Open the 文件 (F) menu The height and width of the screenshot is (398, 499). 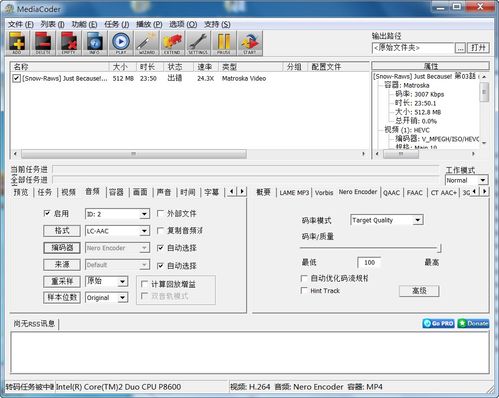point(21,24)
